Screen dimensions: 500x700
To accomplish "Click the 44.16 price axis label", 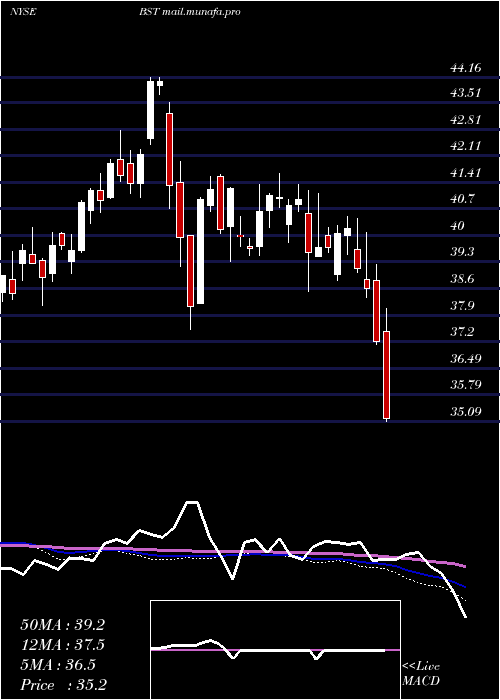I will tap(466, 68).
